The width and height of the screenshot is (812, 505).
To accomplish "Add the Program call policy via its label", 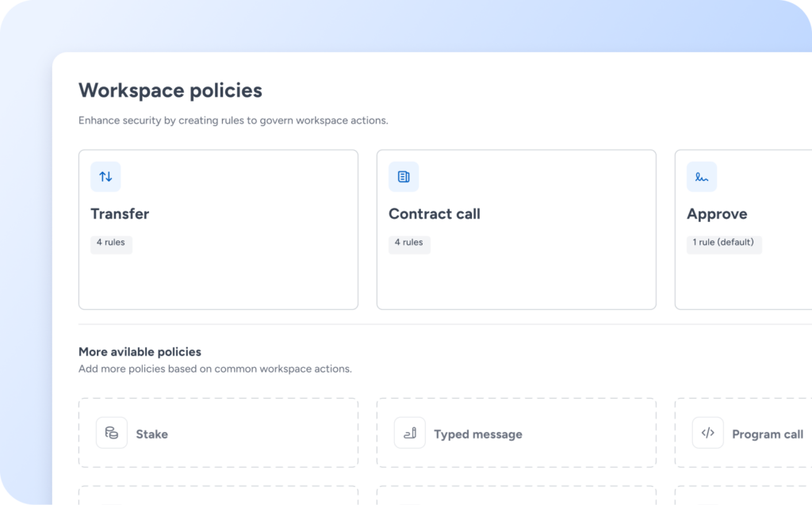I will point(767,434).
